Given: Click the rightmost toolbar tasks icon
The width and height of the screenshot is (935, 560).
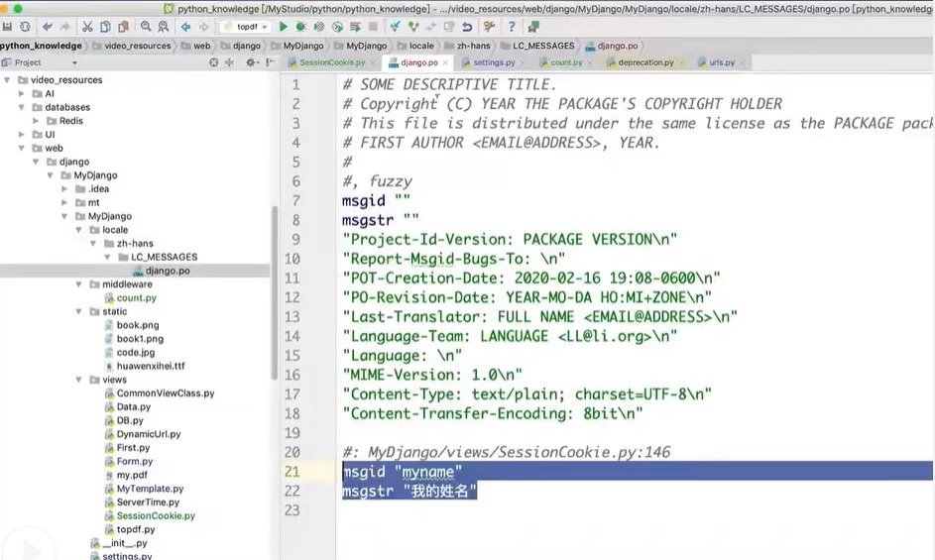Looking at the screenshot, I should [x=533, y=27].
